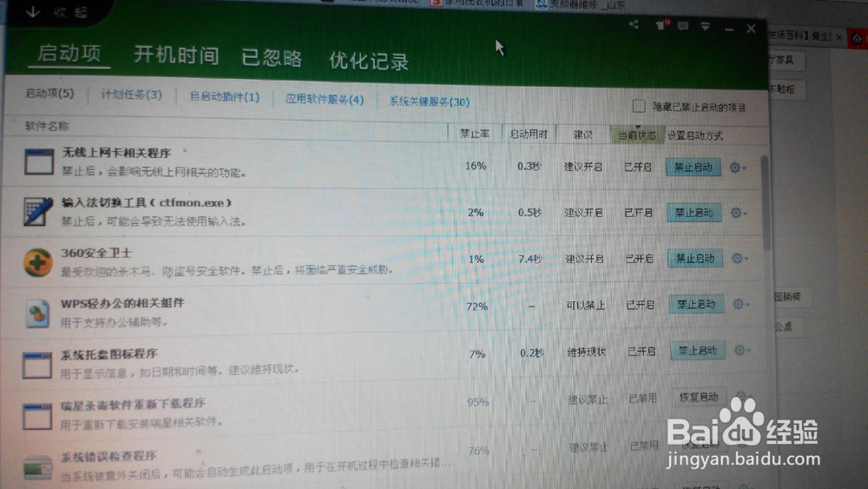Select 系统关键服务(30) sub-tab
868x489 pixels.
tap(429, 102)
